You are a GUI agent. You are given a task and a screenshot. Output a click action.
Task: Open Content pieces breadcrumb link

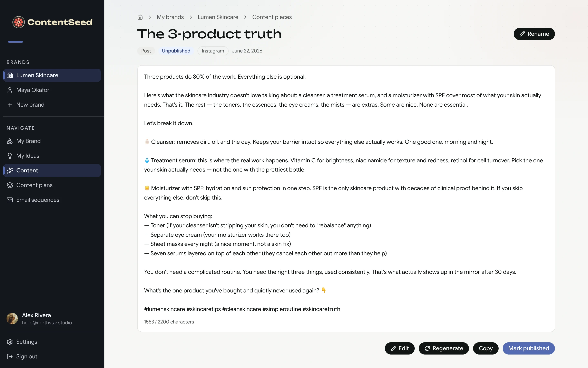point(272,17)
